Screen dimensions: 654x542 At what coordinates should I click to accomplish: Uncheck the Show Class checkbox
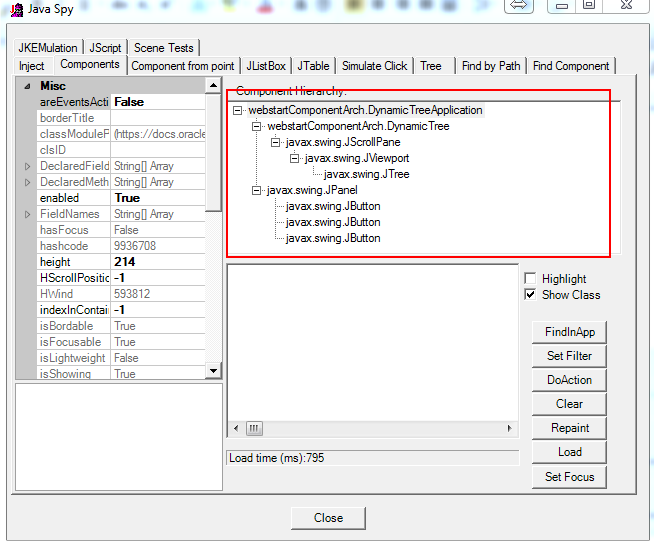[530, 295]
